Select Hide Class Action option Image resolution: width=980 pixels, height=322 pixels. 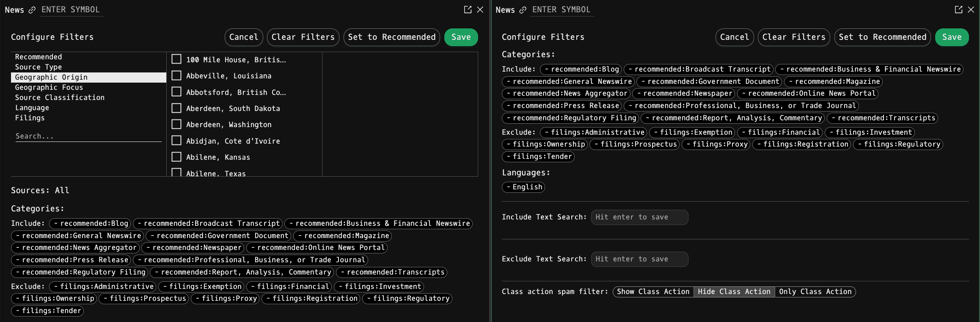point(734,291)
